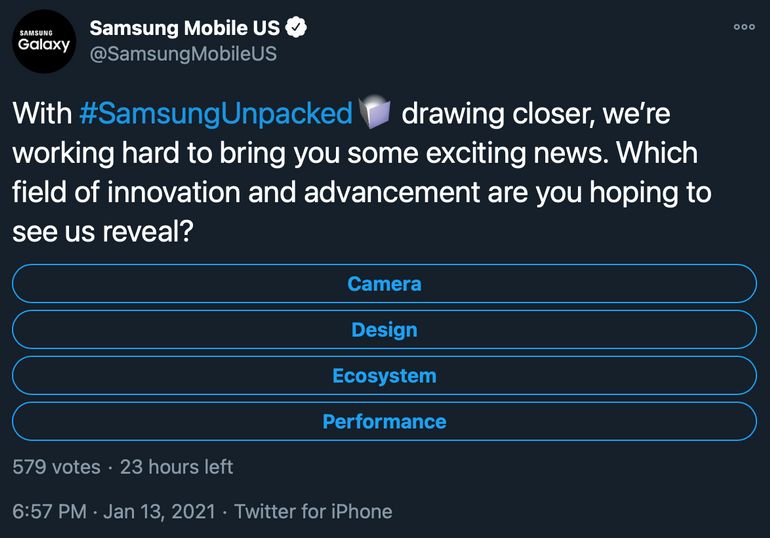Viewport: 770px width, 538px height.
Task: Click the cube emoji after the hashtag
Action: pos(374,113)
